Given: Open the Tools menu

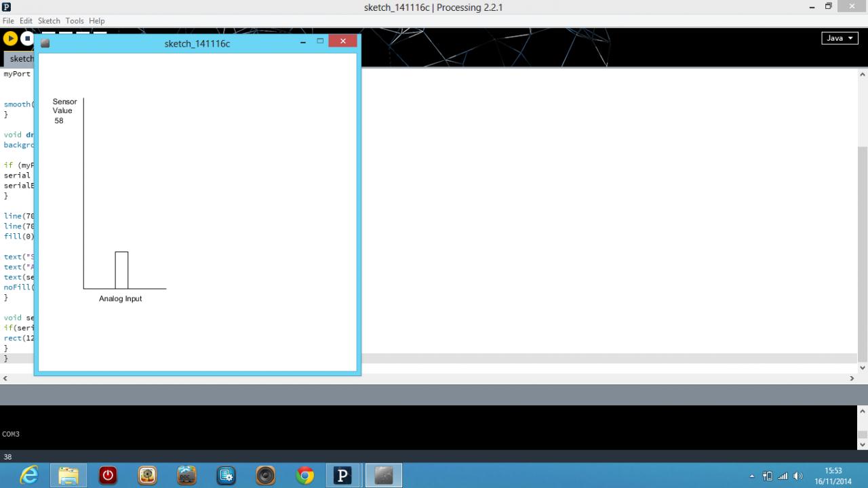Looking at the screenshot, I should (75, 21).
